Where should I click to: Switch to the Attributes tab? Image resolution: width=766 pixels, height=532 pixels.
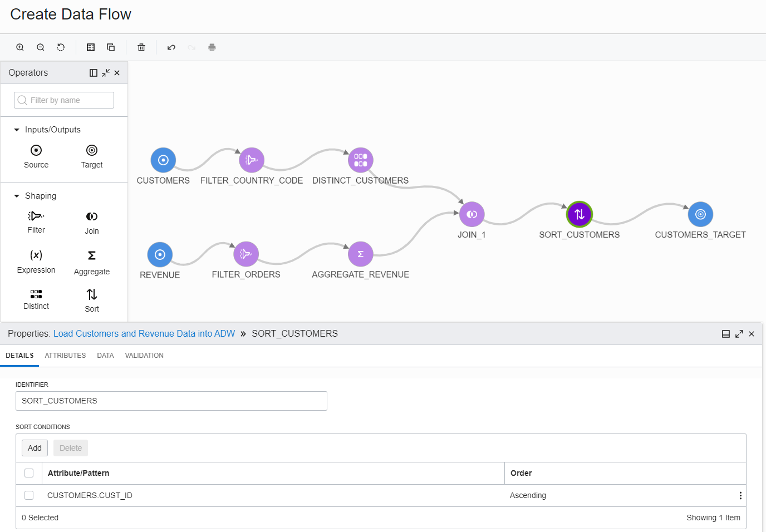point(65,355)
